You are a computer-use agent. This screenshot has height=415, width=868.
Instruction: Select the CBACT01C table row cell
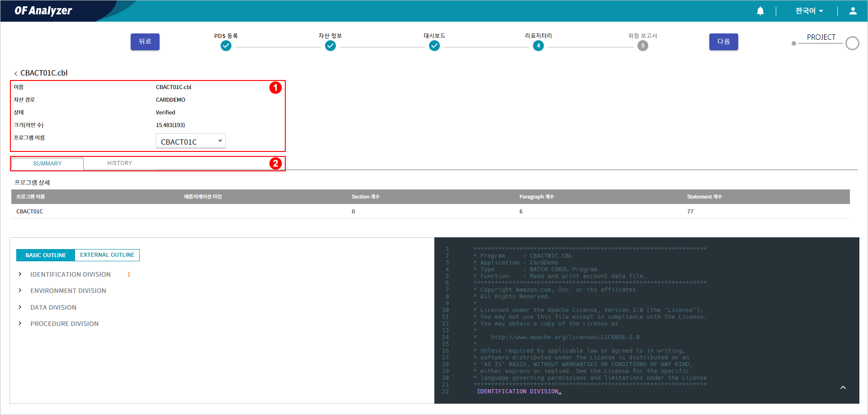pyautogui.click(x=30, y=212)
